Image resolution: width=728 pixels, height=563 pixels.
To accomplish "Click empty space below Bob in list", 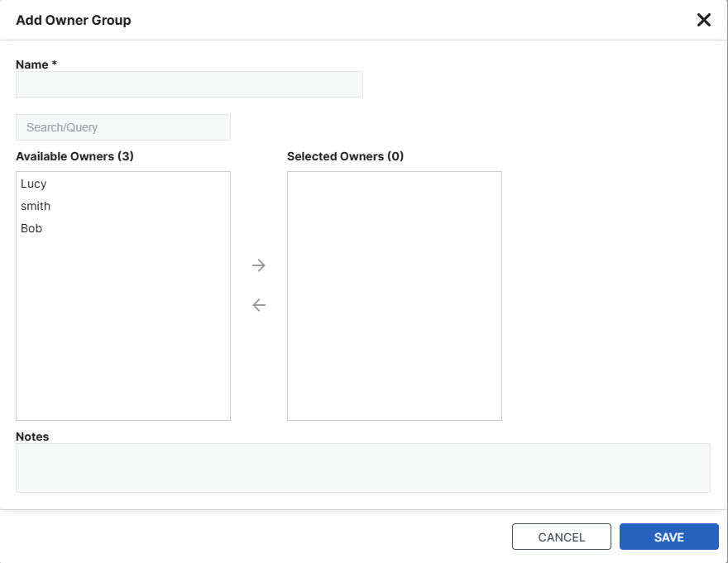I will (122, 331).
